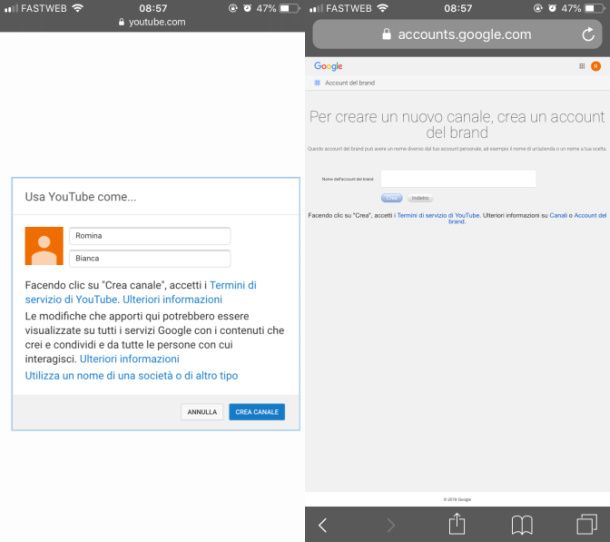Open the Google apps grid icon
This screenshot has width=610, height=542.
(x=582, y=66)
